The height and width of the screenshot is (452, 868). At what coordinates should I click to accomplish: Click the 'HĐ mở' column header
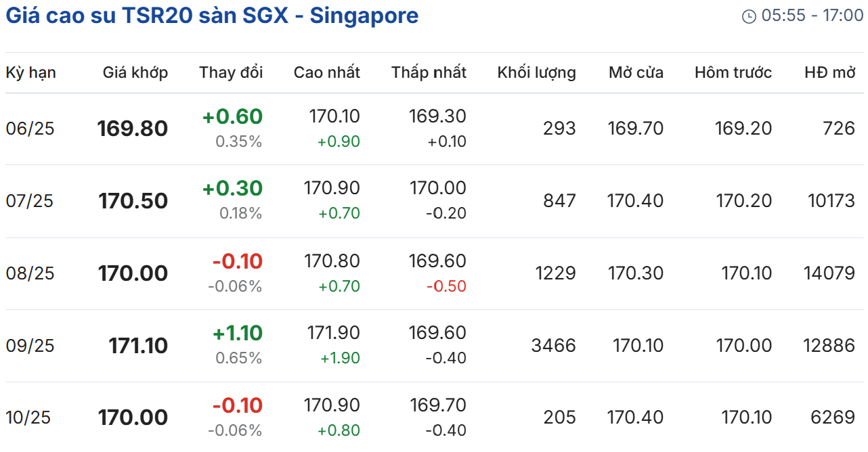click(830, 72)
